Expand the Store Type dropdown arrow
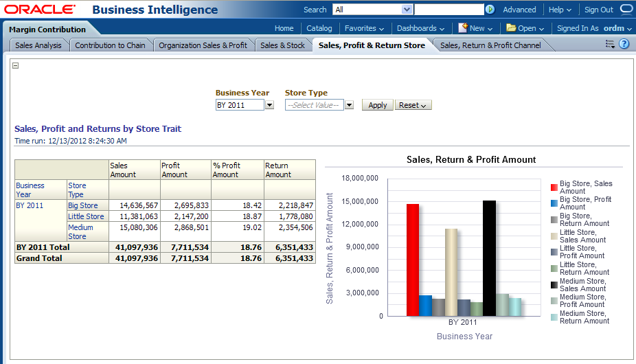 pos(349,105)
